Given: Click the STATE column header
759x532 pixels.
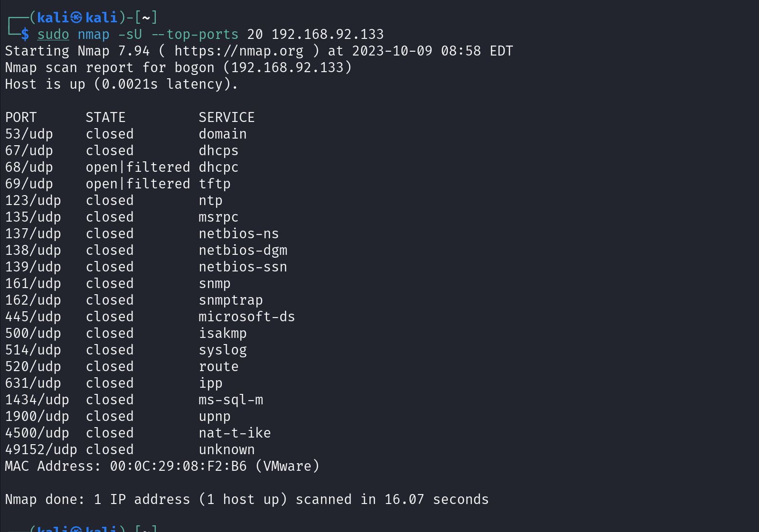Looking at the screenshot, I should pyautogui.click(x=105, y=117).
